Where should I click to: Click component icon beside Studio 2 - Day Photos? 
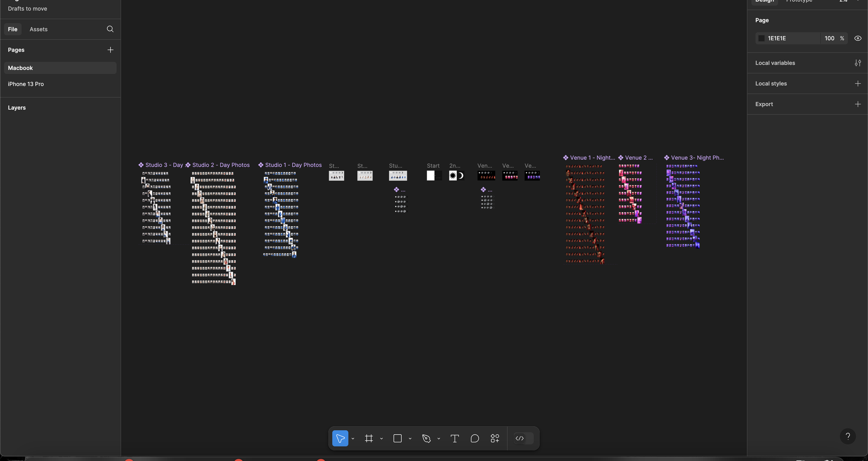click(188, 165)
